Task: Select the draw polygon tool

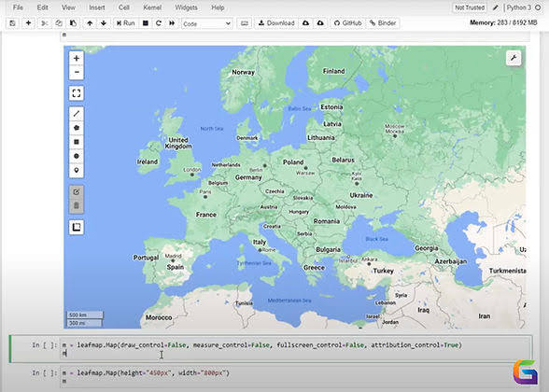Action: [77, 128]
